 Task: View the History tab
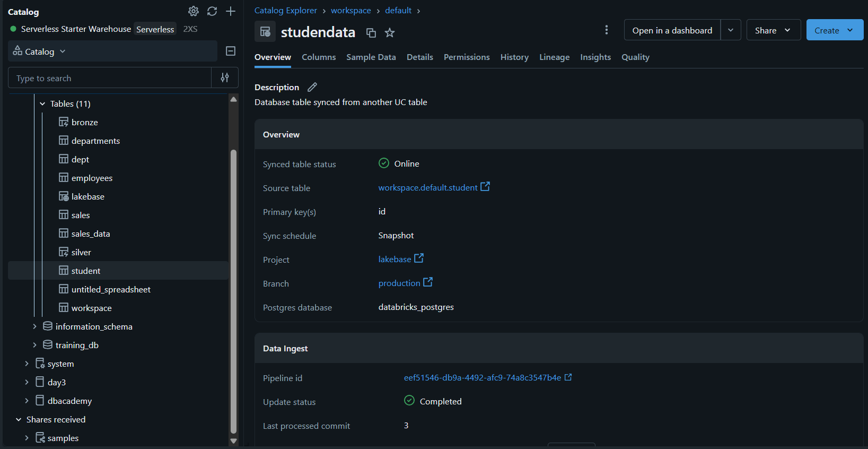(x=514, y=57)
